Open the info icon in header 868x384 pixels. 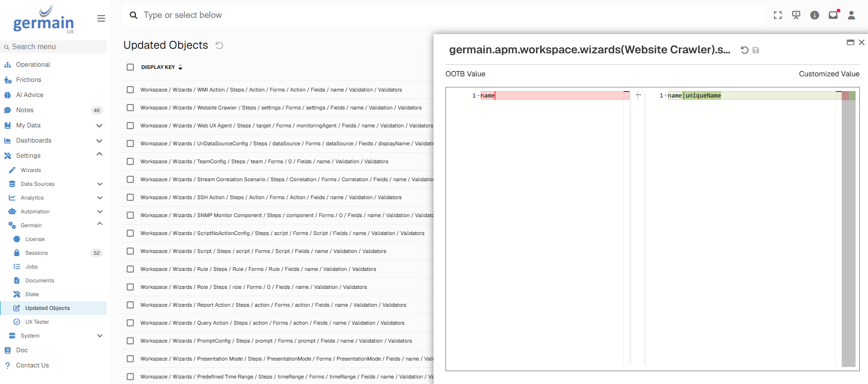815,15
